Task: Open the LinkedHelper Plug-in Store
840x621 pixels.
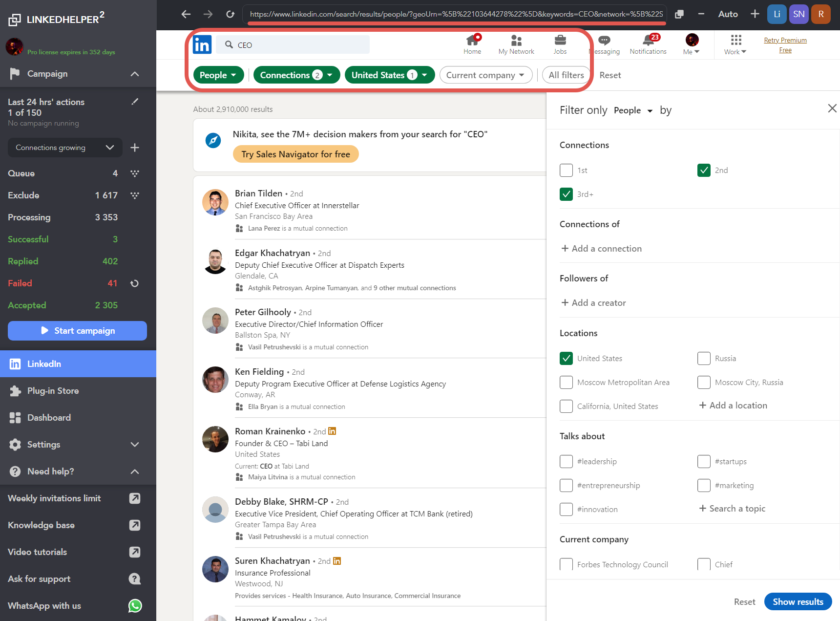Action: (52, 390)
